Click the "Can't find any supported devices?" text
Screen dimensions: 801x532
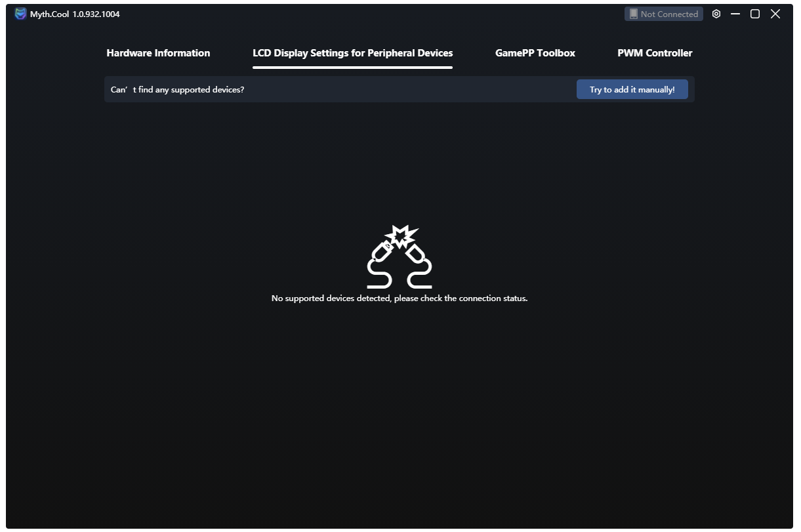point(177,89)
